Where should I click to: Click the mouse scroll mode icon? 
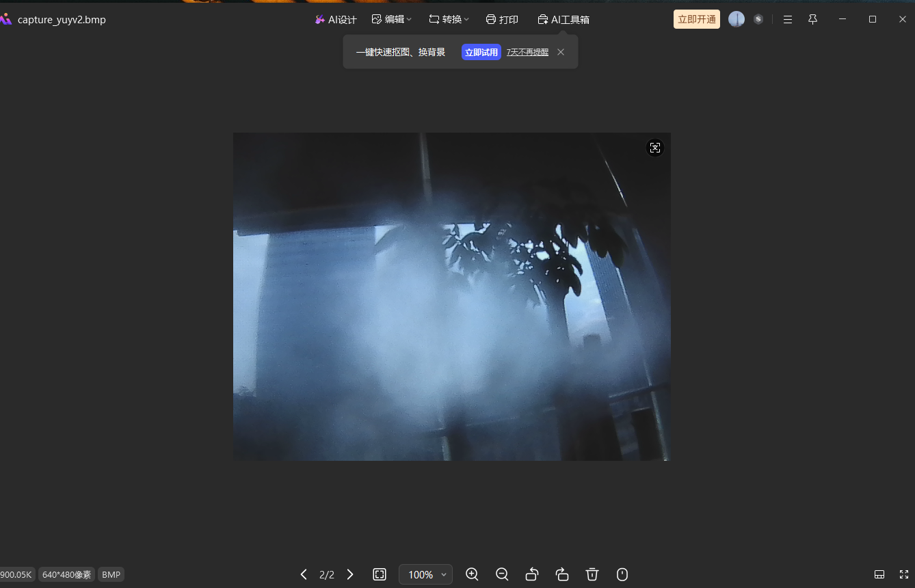coord(622,574)
